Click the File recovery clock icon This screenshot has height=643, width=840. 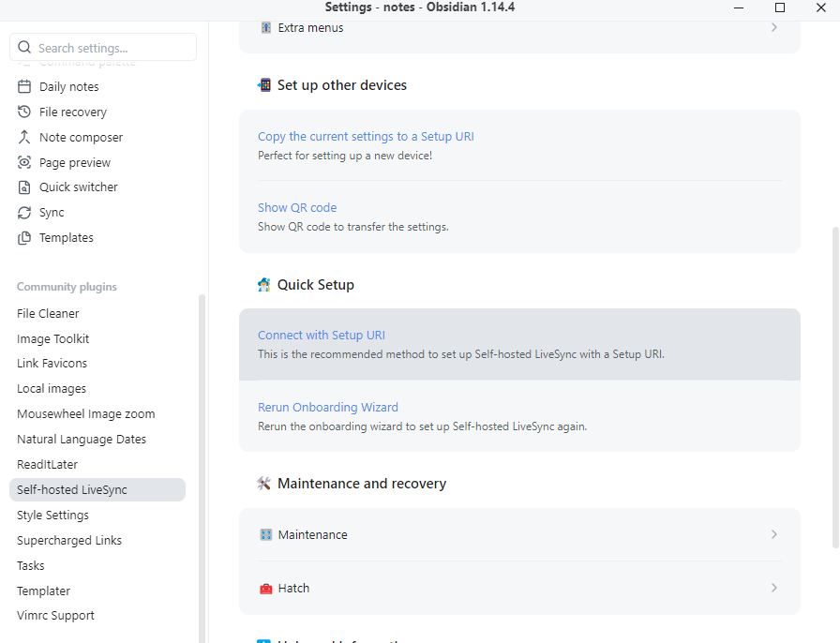point(24,112)
